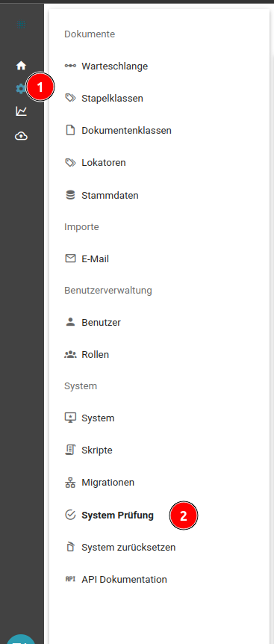Open the statistics chart icon
Viewport: 274px width, 644px height.
[x=21, y=111]
